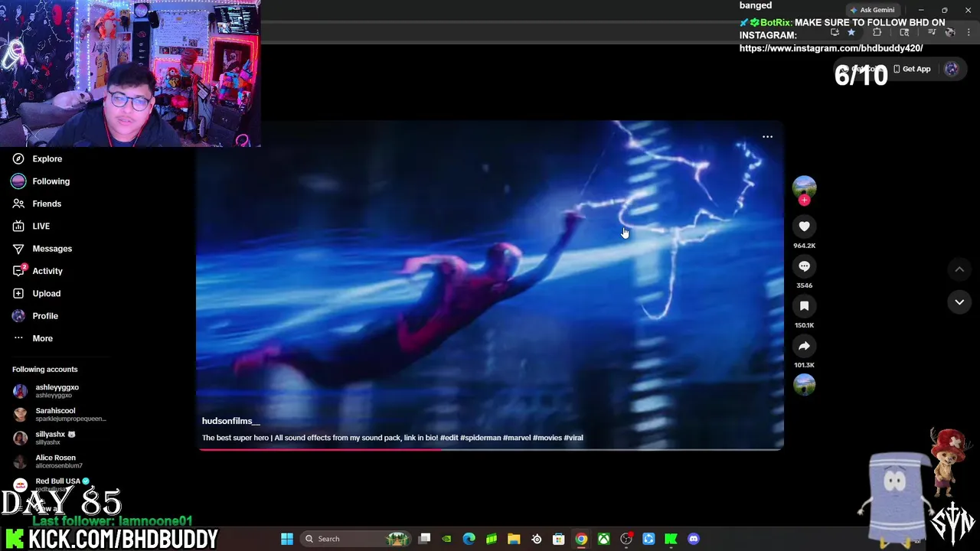Viewport: 980px width, 551px height.
Task: Open the Upload page
Action: pos(37,293)
